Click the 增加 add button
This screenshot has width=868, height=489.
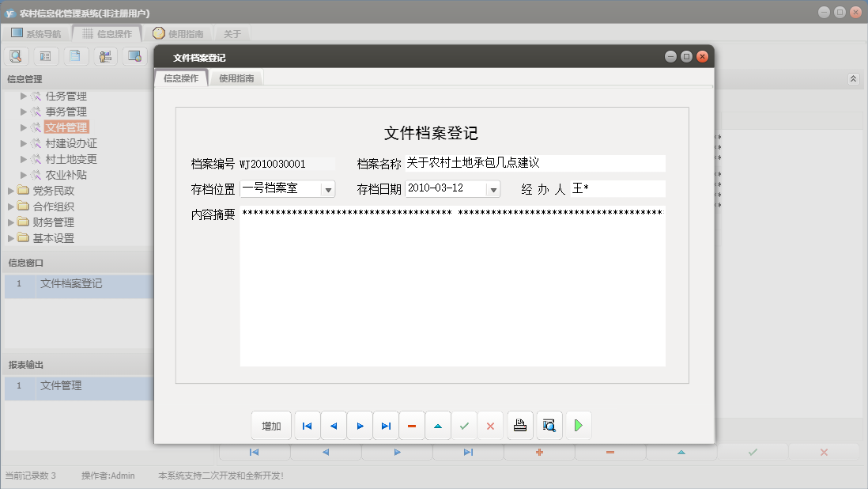pos(271,425)
